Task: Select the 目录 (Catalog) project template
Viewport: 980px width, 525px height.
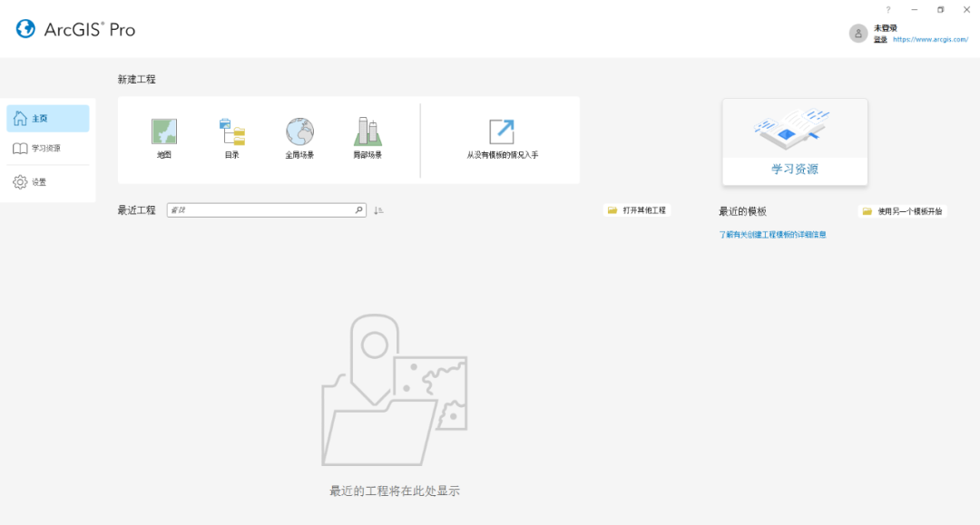Action: click(x=231, y=136)
